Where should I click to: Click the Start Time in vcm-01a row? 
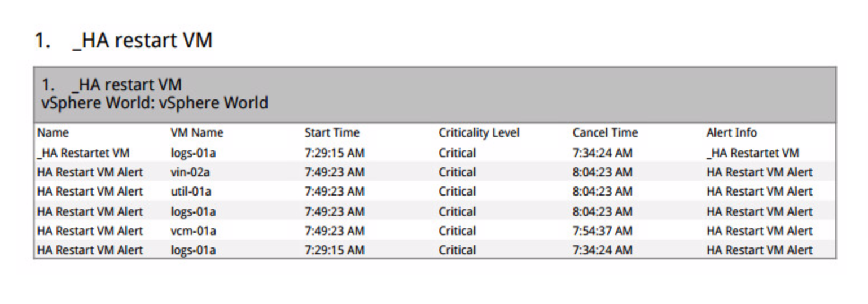coord(334,231)
